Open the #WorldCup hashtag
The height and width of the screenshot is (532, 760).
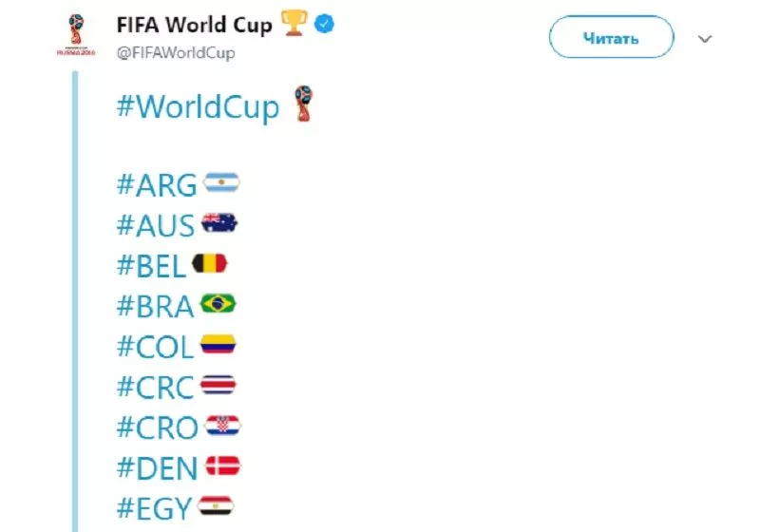(x=198, y=106)
